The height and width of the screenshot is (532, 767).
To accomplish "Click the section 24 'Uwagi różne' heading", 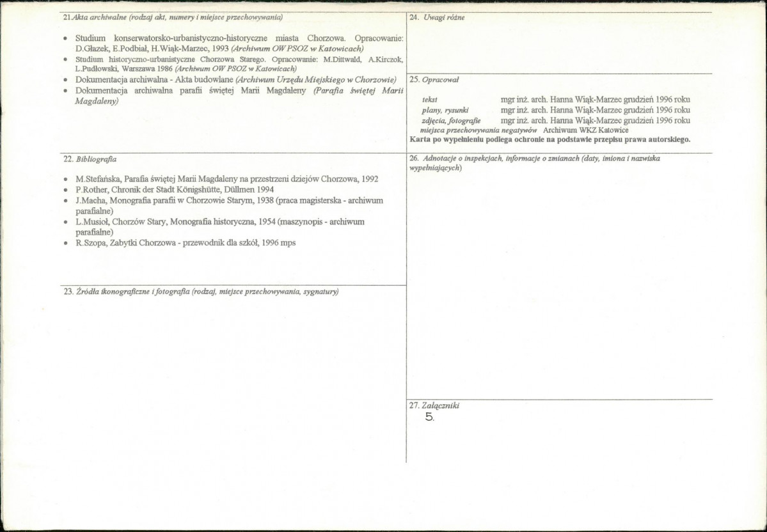I will 437,17.
